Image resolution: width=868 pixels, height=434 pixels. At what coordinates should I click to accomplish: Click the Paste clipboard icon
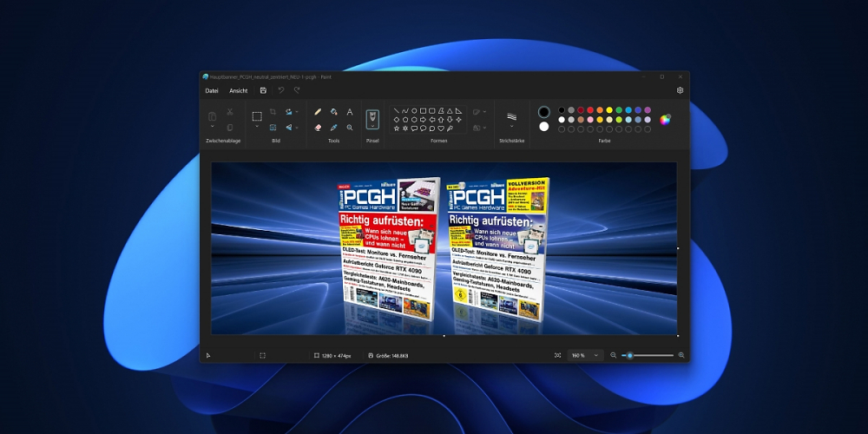[x=212, y=116]
